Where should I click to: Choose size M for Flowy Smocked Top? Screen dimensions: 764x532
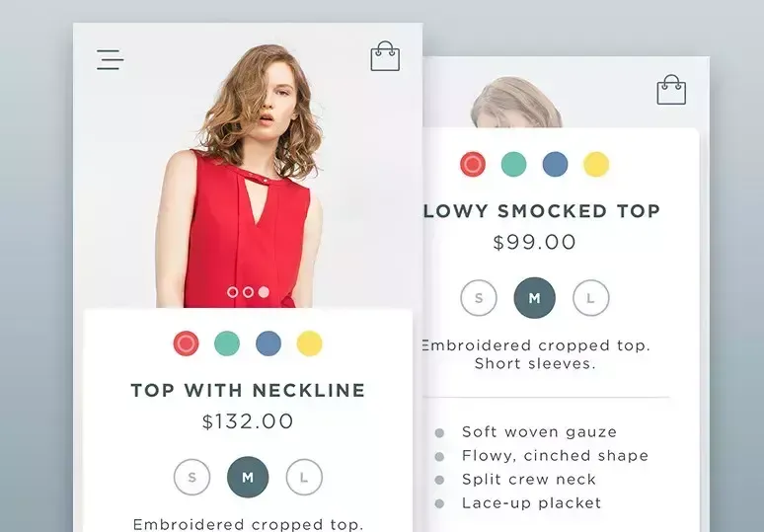pyautogui.click(x=535, y=298)
